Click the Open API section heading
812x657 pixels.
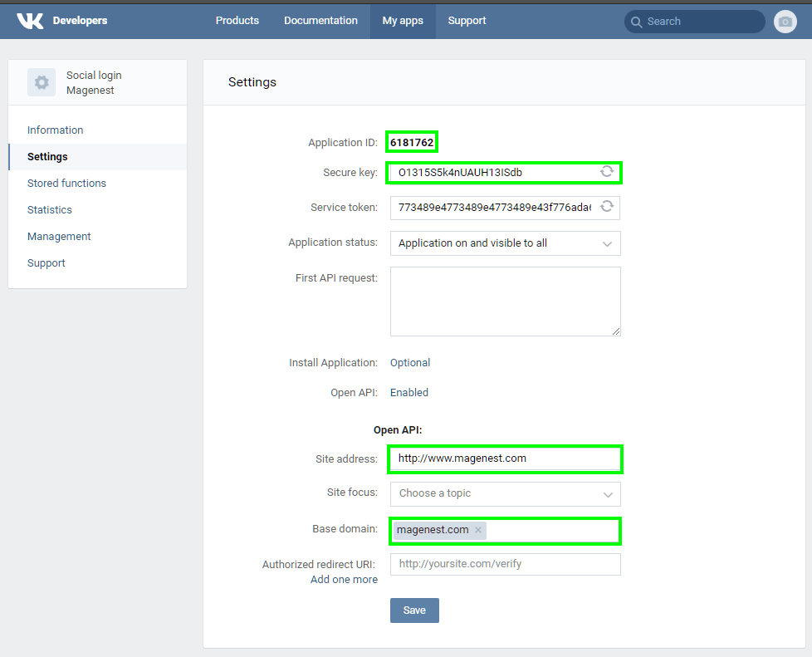398,430
